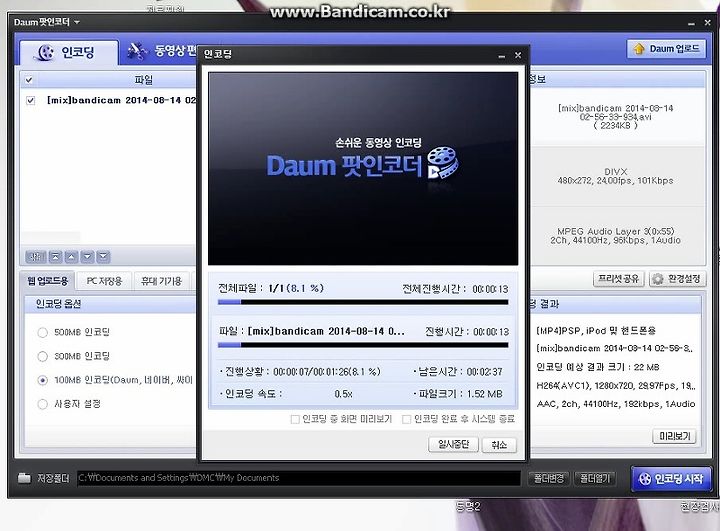Click the 인코딩 시작 button
Viewport: 720px width, 531px height.
click(x=671, y=479)
